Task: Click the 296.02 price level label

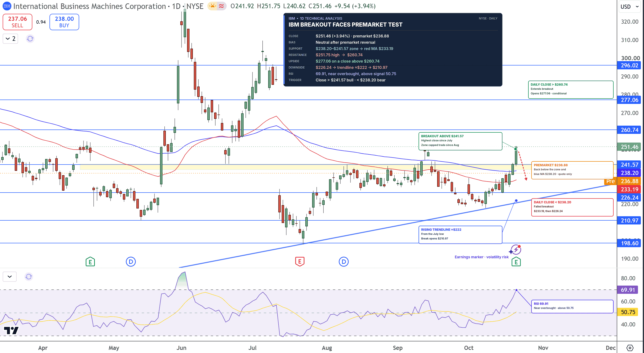Action: point(629,65)
